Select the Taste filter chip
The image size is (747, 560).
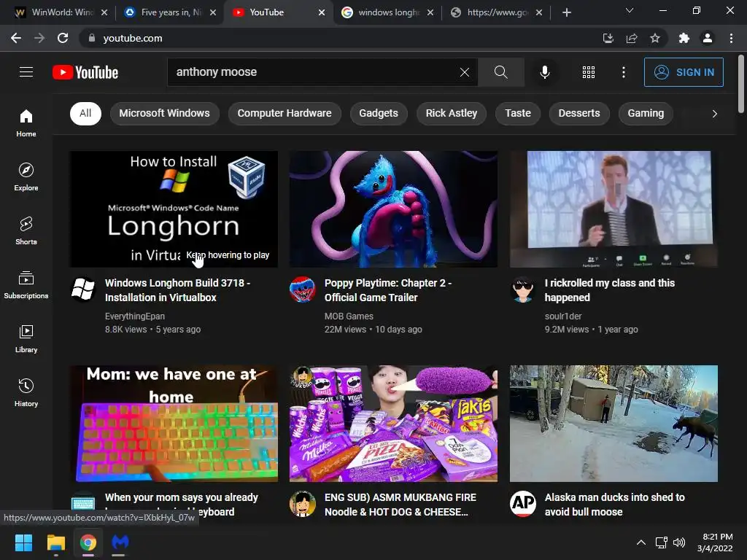click(x=518, y=113)
